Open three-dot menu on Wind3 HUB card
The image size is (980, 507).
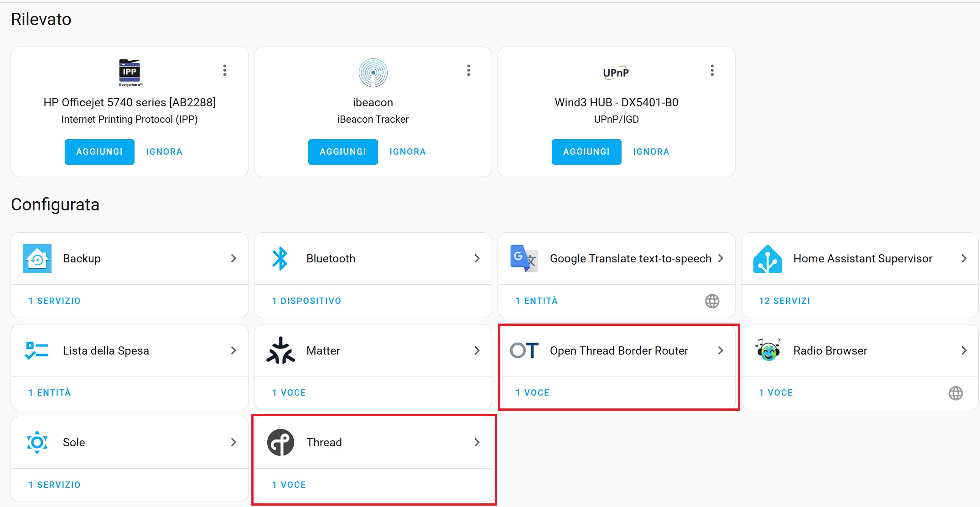pyautogui.click(x=712, y=70)
